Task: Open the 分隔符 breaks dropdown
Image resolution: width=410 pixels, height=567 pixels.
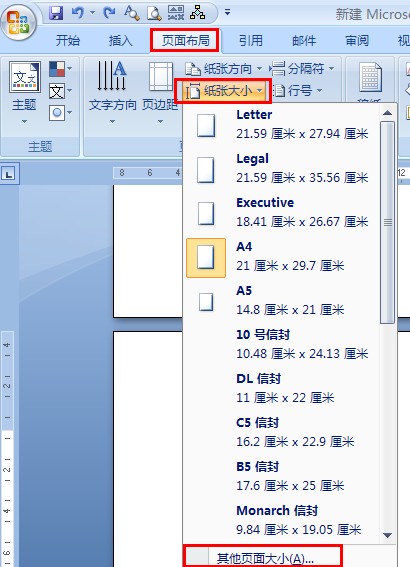Action: 302,68
